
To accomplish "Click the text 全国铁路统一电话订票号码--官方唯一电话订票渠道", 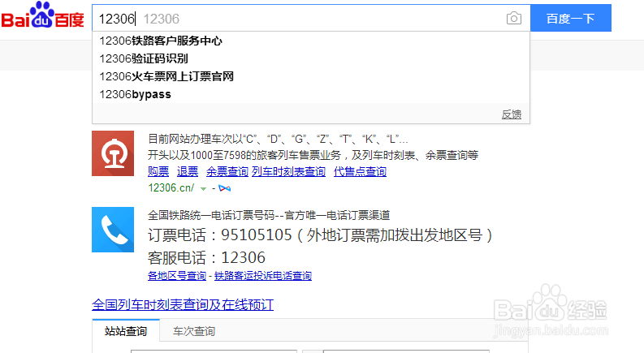I will pos(269,215).
